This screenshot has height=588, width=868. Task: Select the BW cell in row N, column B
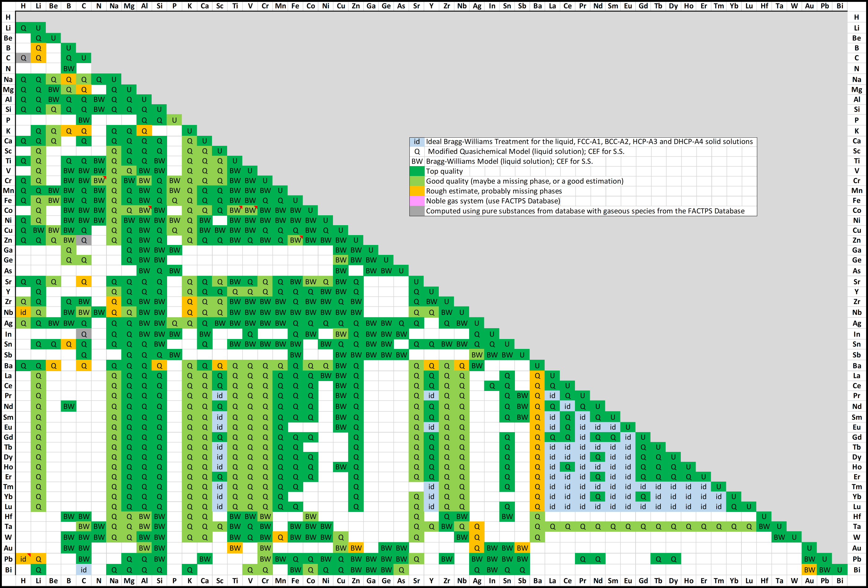(x=69, y=68)
